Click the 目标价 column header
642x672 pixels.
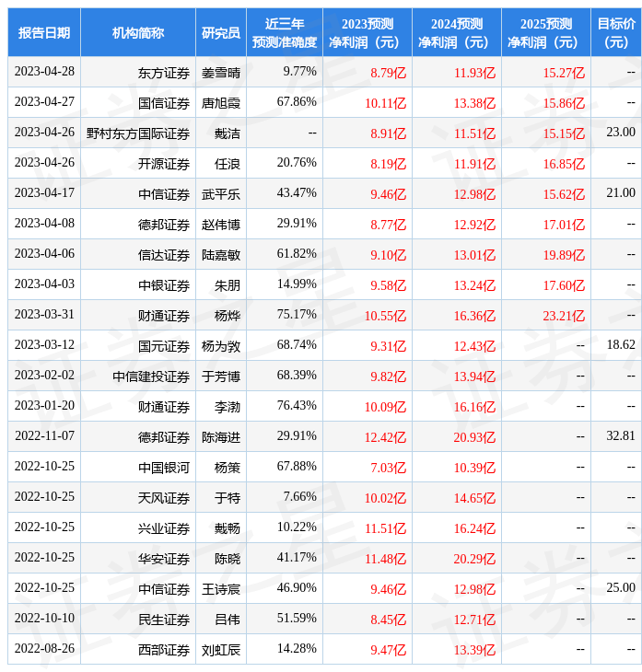click(616, 32)
